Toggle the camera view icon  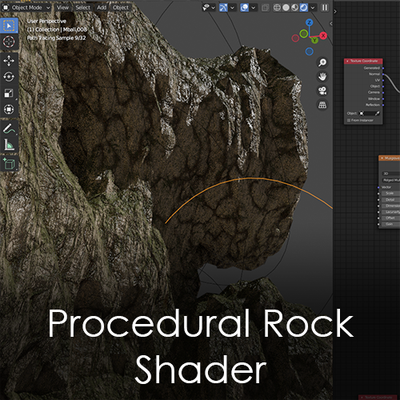[322, 91]
